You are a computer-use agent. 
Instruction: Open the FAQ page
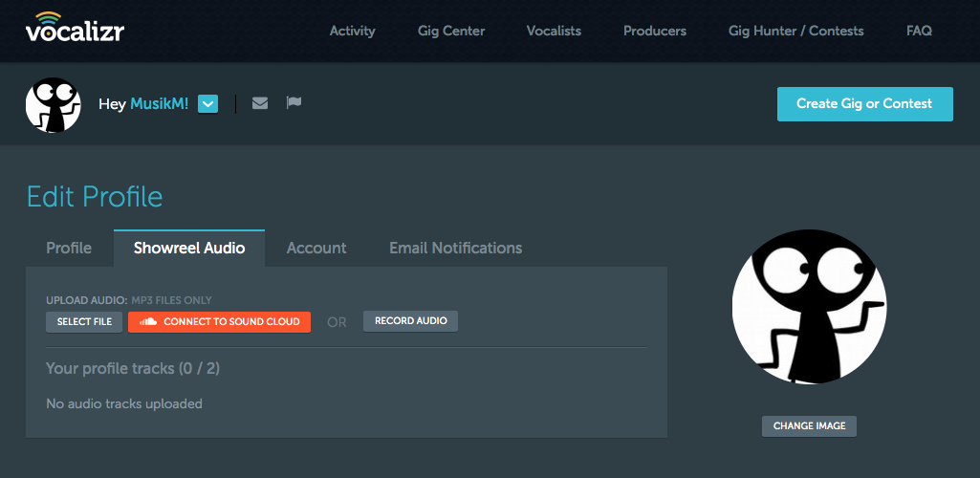click(920, 31)
